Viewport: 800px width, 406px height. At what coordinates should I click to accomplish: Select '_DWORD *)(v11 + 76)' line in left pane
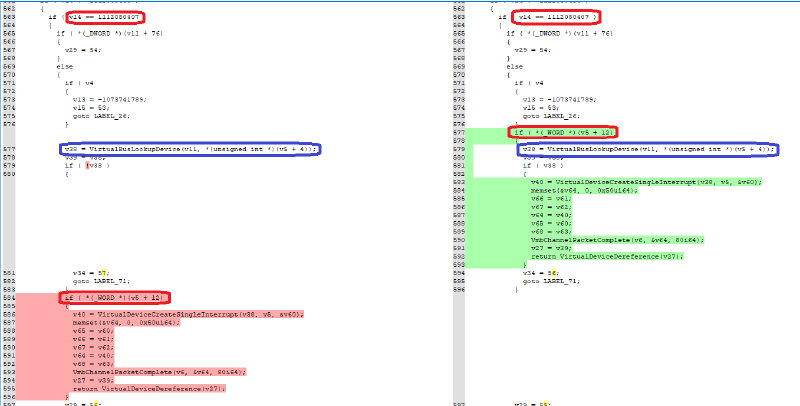pyautogui.click(x=110, y=34)
